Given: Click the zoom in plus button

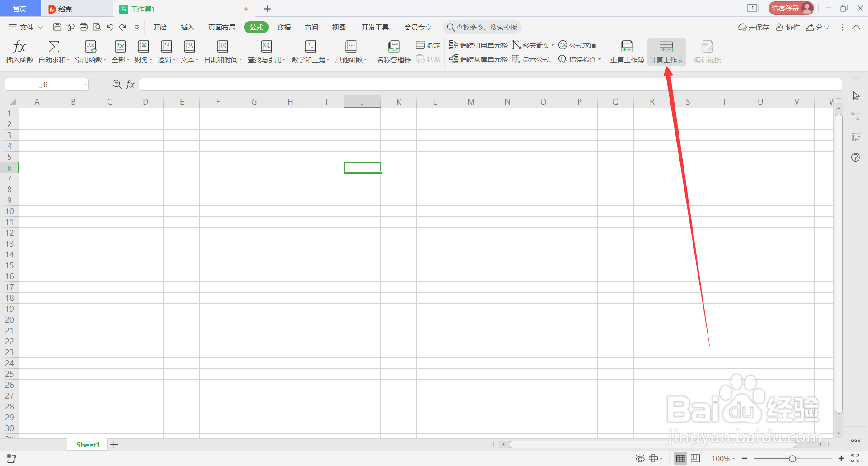Looking at the screenshot, I should coord(841,458).
